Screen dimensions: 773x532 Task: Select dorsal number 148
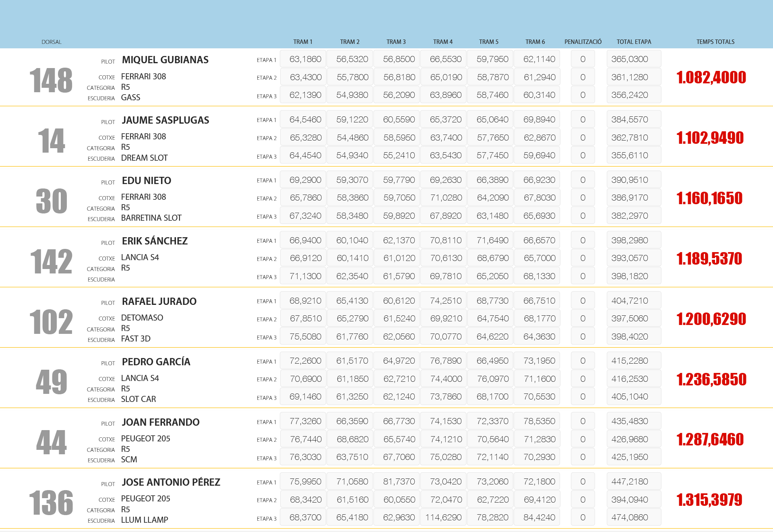51,81
